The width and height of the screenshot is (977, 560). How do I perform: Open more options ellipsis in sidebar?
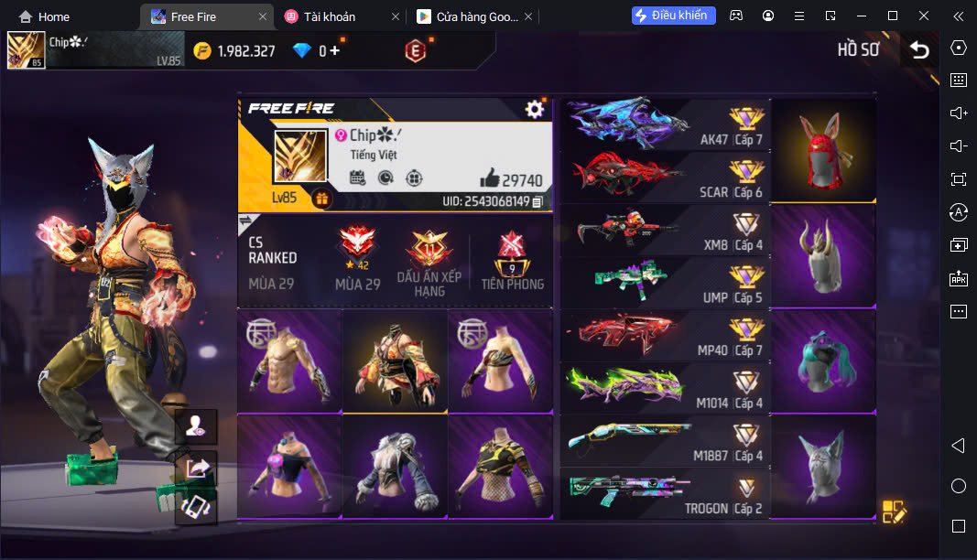coord(959,311)
